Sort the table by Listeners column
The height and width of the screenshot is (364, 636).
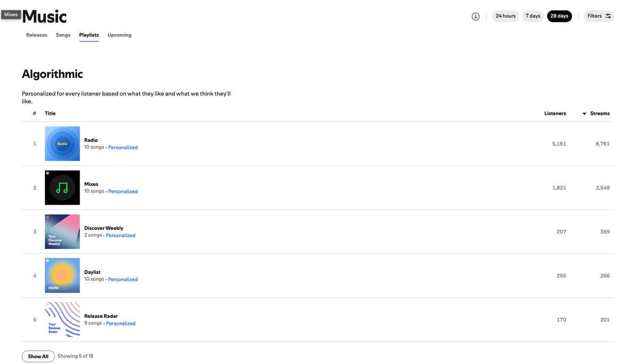tap(555, 113)
